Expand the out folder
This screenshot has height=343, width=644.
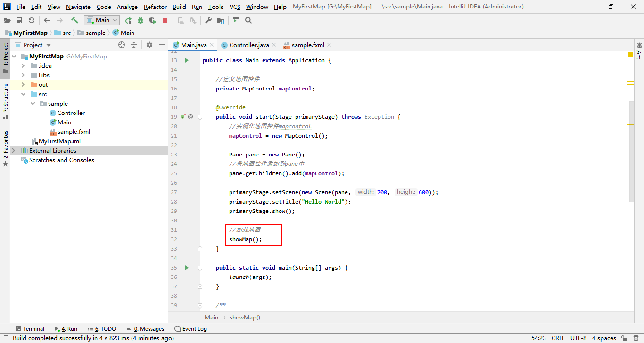[23, 85]
